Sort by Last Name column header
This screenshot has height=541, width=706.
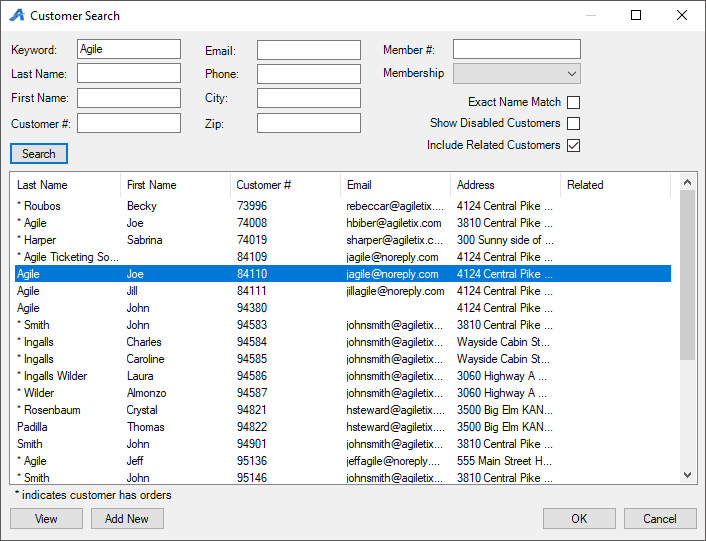(x=67, y=185)
